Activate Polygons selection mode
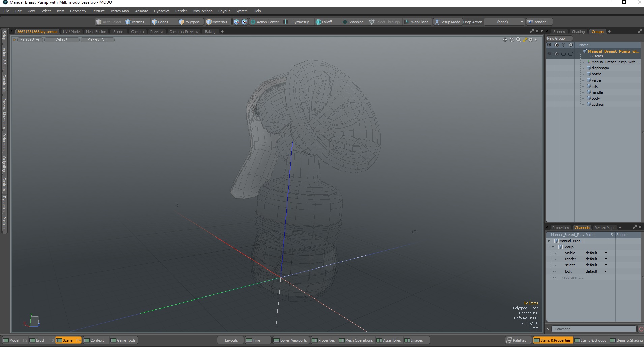Viewport: 644px width, 347px height. coord(189,22)
